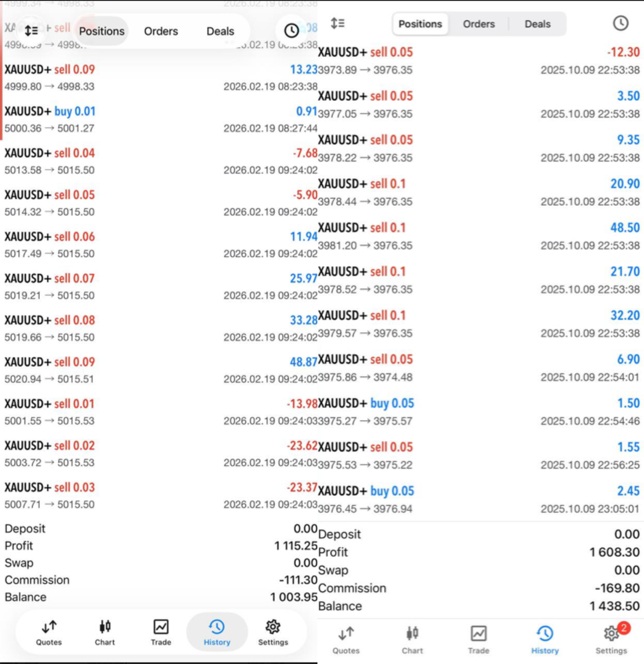The image size is (644, 664).
Task: Tap the Commission value -169.80
Action: click(618, 588)
